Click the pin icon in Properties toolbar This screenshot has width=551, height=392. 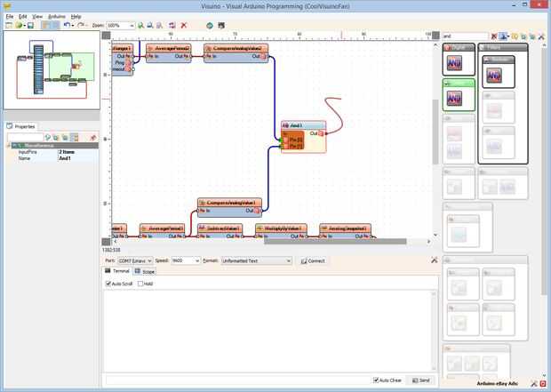click(93, 138)
